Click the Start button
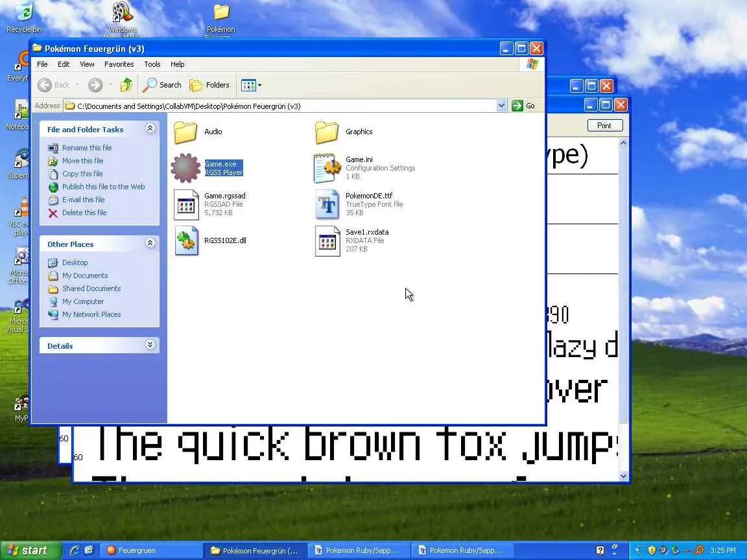Screen dimensions: 747x560 (x=30, y=550)
